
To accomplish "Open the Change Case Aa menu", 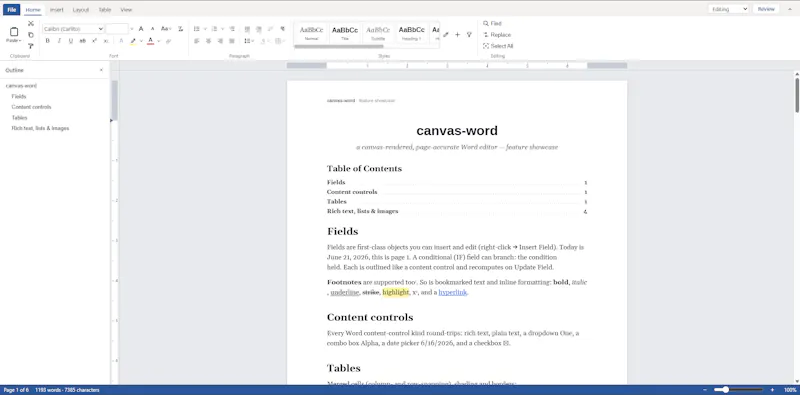I will [166, 29].
